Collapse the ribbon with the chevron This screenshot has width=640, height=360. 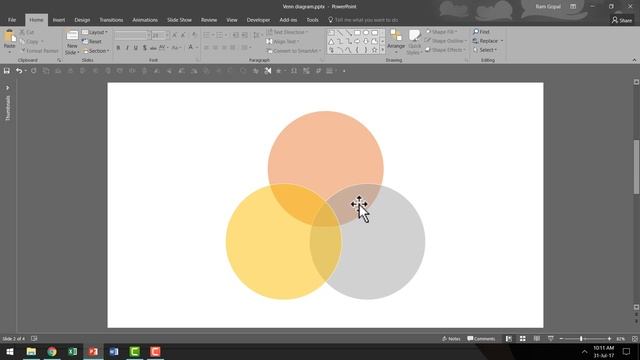click(x=634, y=60)
